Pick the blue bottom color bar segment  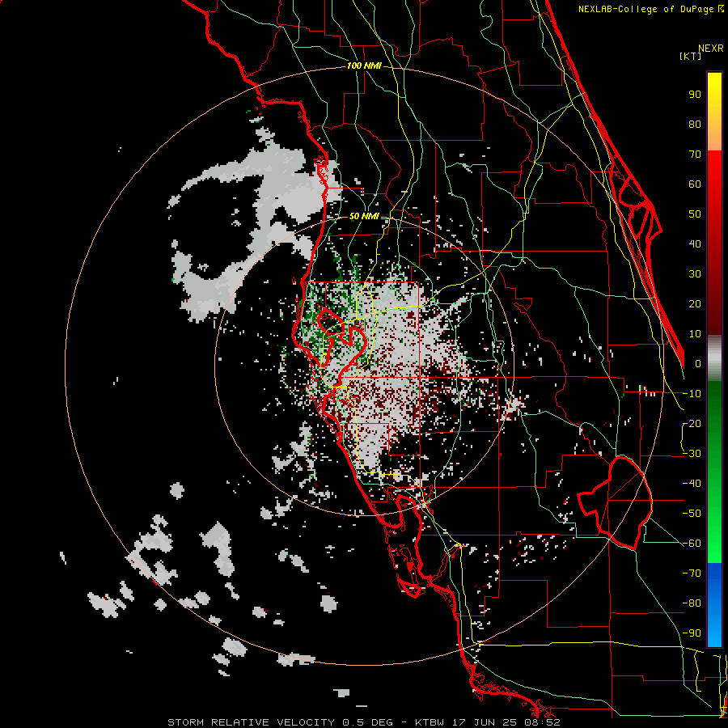(x=714, y=605)
